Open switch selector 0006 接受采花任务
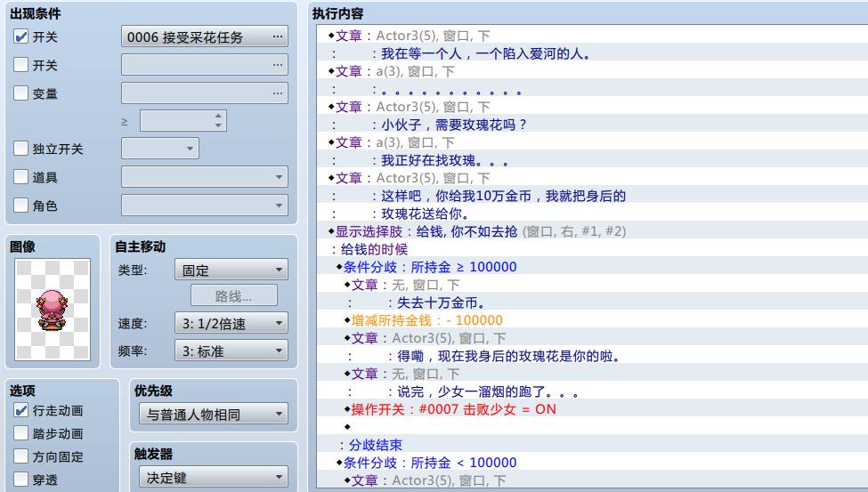868x492 pixels. point(204,36)
